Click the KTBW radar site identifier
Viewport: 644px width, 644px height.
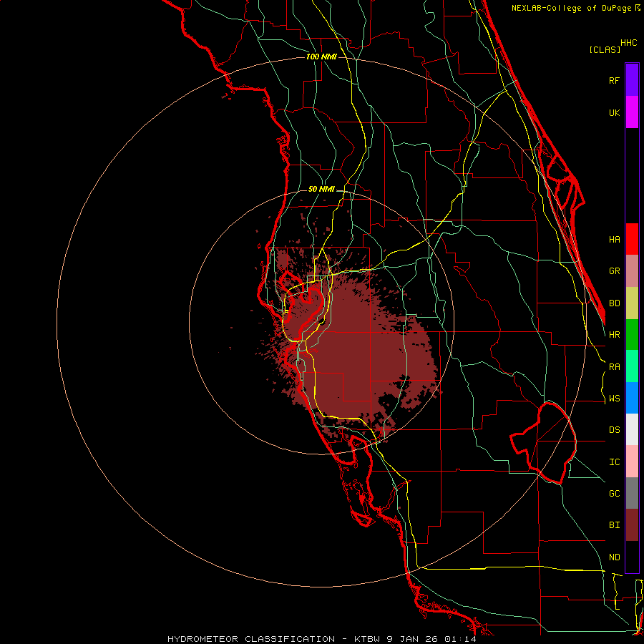(369, 639)
